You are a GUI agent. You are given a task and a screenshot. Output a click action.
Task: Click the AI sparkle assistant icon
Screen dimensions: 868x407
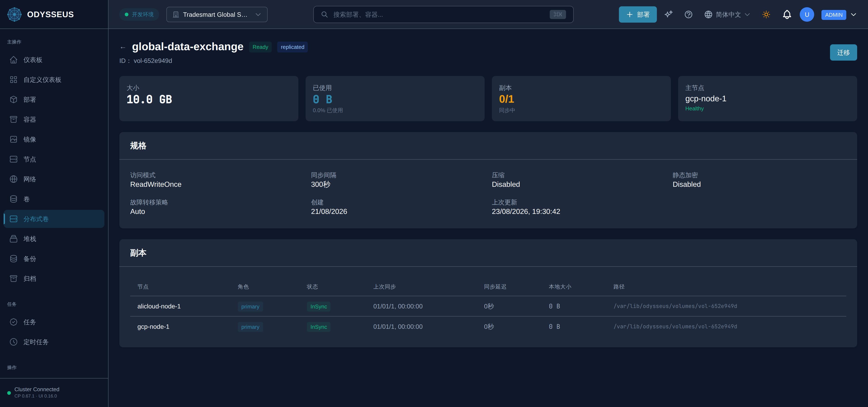(x=669, y=14)
